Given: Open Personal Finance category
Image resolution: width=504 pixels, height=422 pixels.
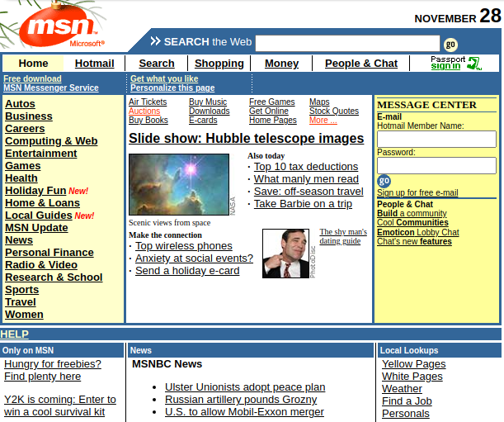Looking at the screenshot, I should coord(49,253).
